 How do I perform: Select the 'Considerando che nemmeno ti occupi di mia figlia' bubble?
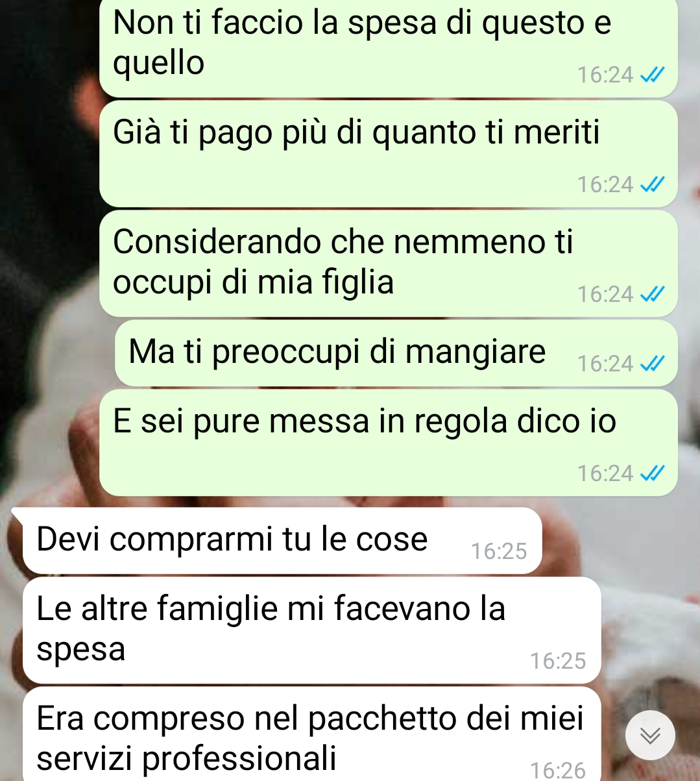tap(388, 264)
